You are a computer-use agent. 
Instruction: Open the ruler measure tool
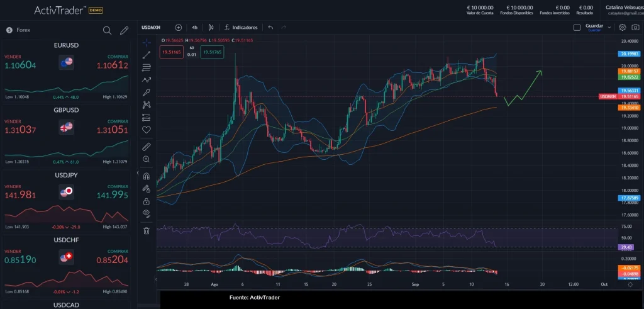point(147,147)
